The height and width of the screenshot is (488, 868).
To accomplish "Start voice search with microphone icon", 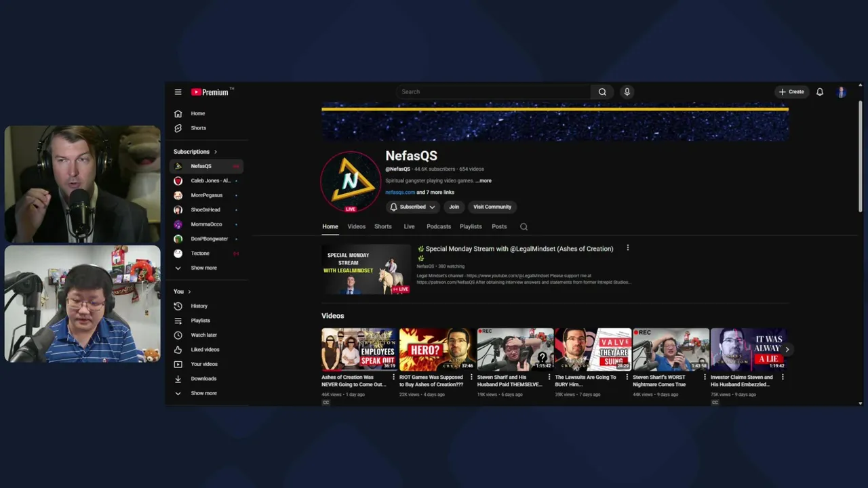I will (627, 91).
